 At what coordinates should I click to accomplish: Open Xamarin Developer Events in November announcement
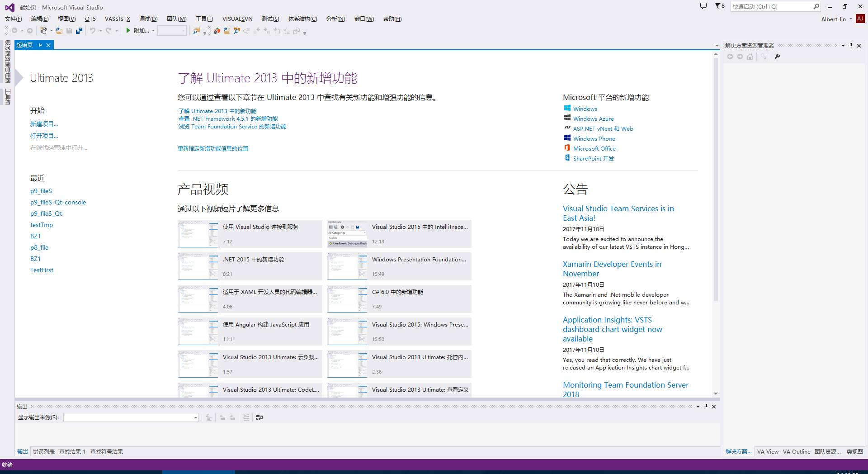(612, 269)
